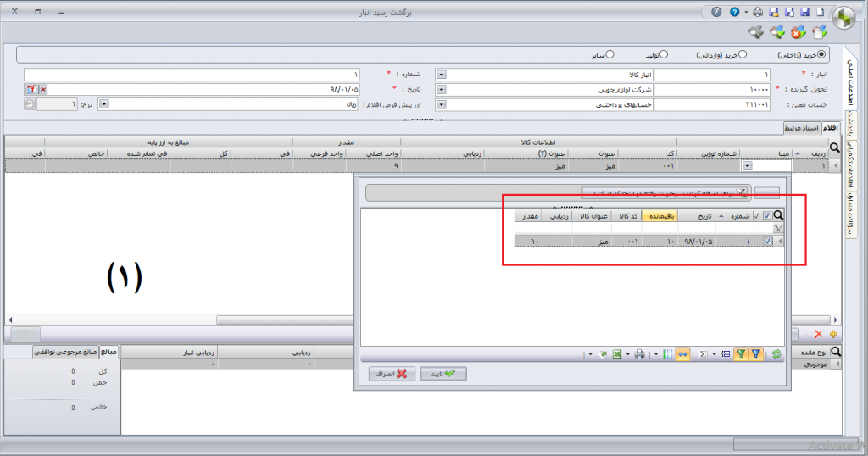Image resolution: width=868 pixels, height=456 pixels.
Task: Select the تولید radio button
Action: point(663,54)
